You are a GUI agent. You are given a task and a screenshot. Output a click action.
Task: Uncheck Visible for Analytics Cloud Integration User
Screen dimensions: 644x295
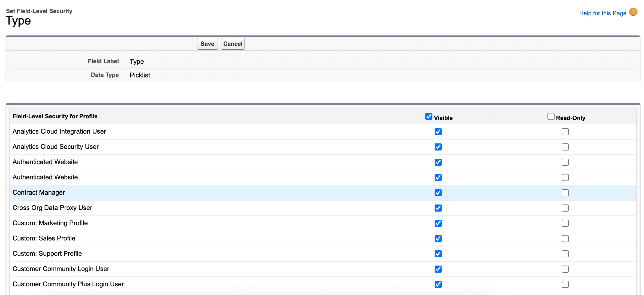click(x=438, y=132)
